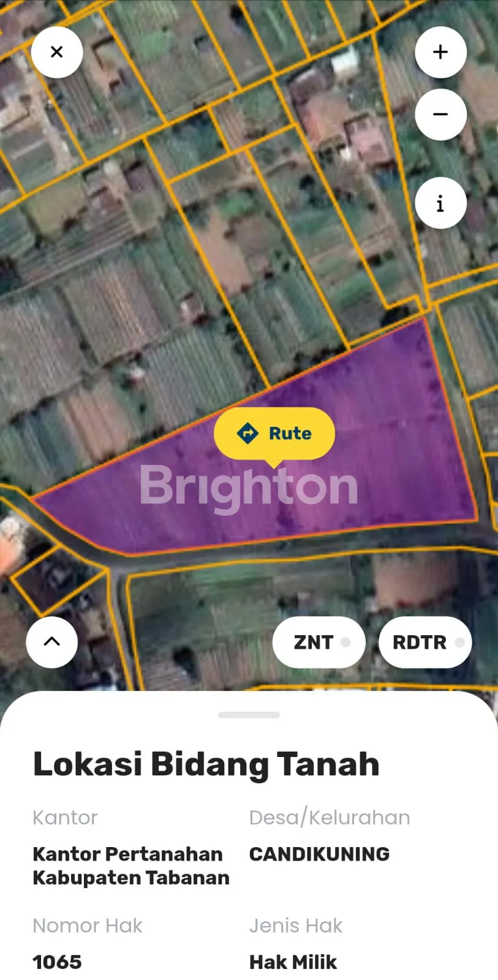Click the Lokasi Bidang Tanah heading
498x980 pixels.
coord(206,764)
